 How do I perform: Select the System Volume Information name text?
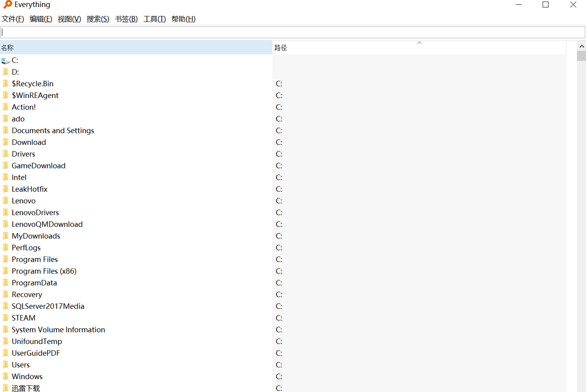click(x=58, y=330)
